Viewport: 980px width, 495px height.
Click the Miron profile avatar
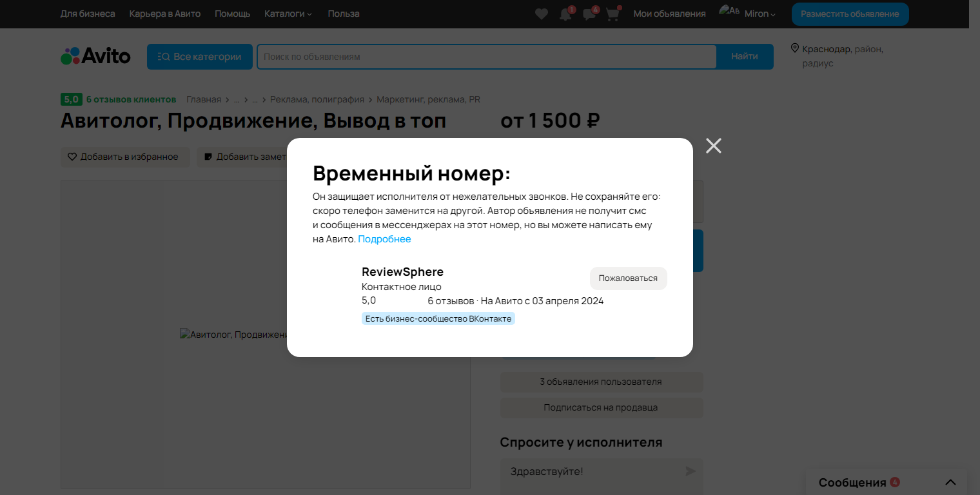[729, 12]
